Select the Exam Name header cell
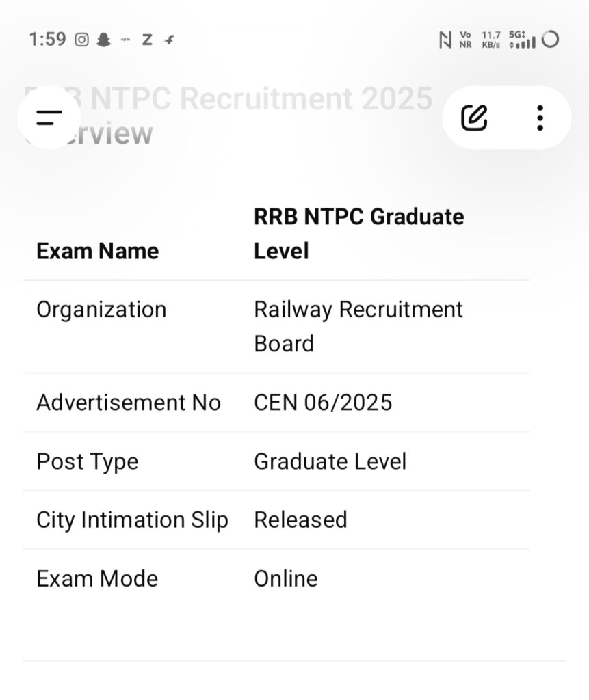Viewport: 589px width, 700px height. [97, 251]
